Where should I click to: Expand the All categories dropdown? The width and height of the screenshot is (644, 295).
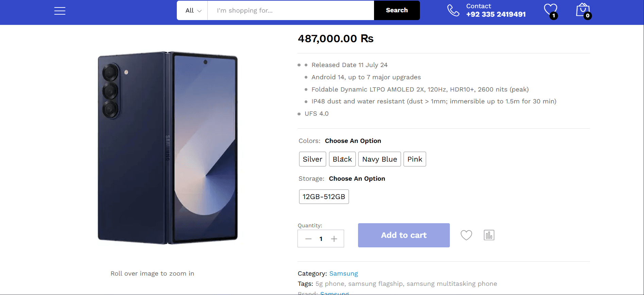(x=193, y=11)
